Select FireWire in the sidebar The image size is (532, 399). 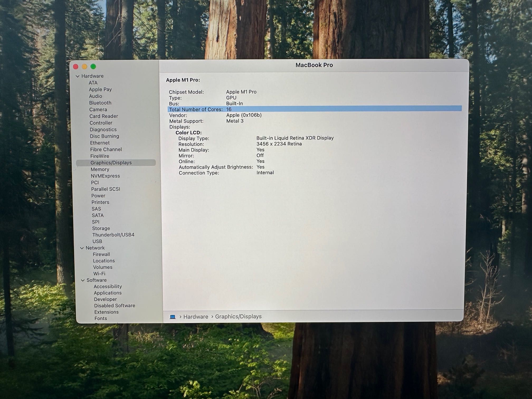click(100, 156)
